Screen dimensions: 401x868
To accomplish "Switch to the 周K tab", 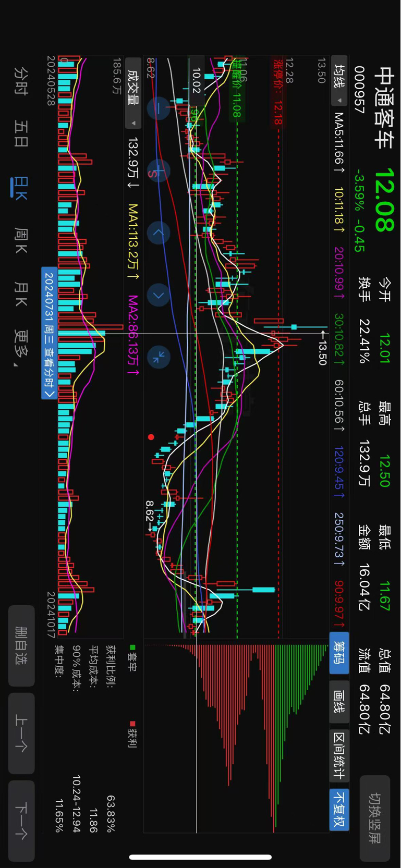I will click(x=21, y=240).
